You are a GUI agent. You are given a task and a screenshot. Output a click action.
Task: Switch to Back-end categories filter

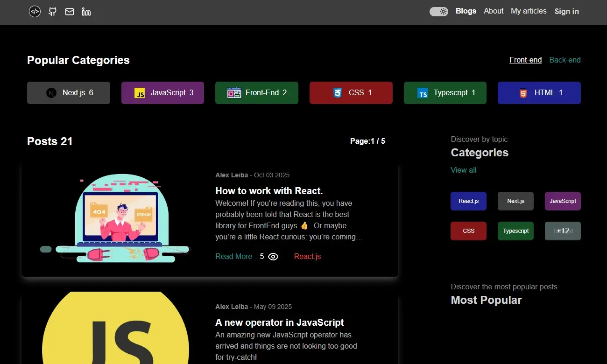565,60
